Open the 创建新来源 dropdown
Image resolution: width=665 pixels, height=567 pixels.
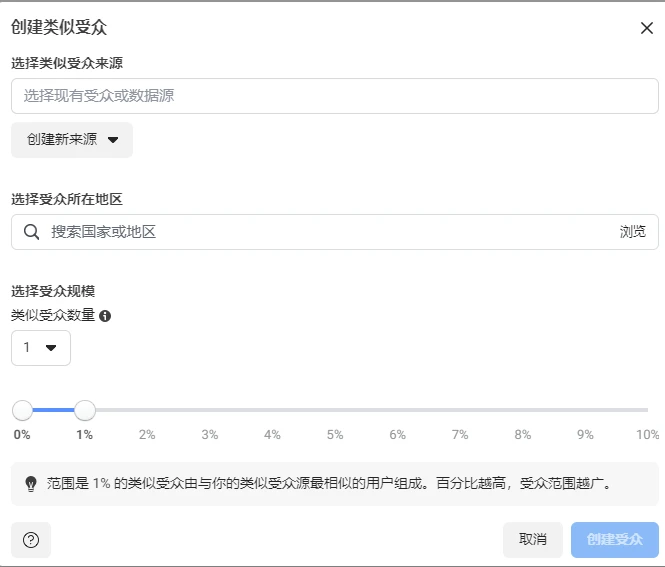(x=72, y=140)
